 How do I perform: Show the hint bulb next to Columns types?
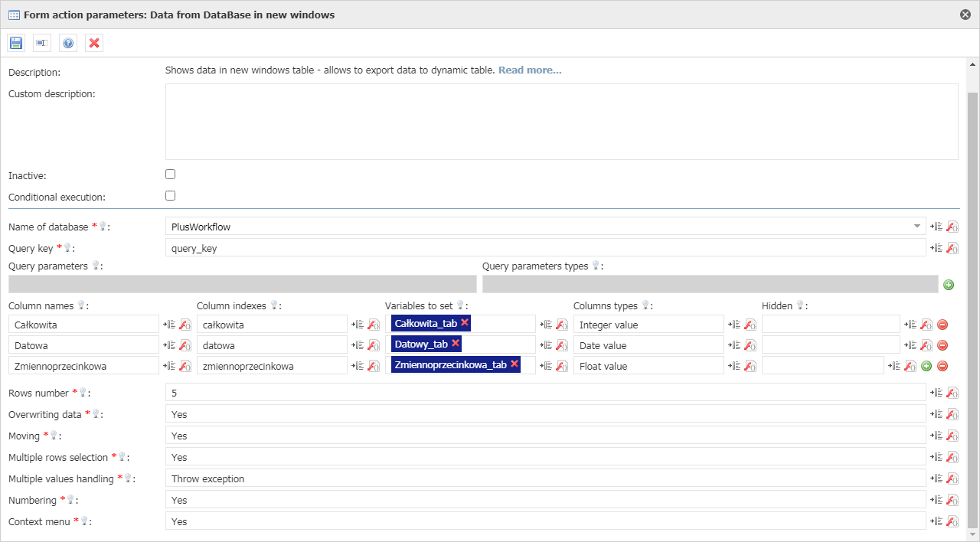coord(645,305)
